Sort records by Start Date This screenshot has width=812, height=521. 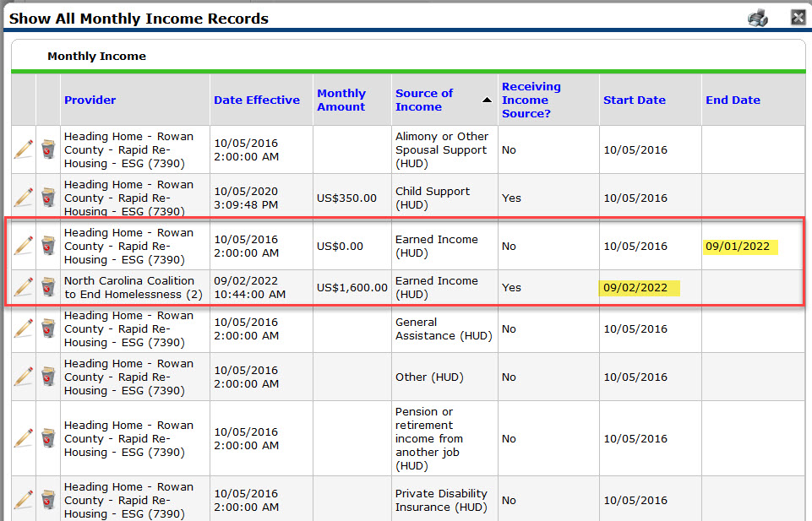click(635, 100)
